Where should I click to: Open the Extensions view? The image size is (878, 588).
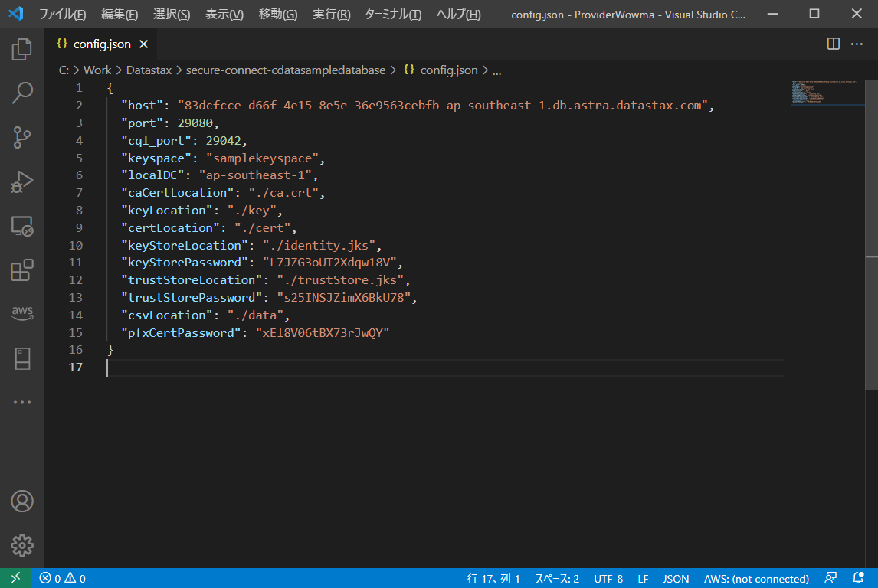[x=22, y=270]
